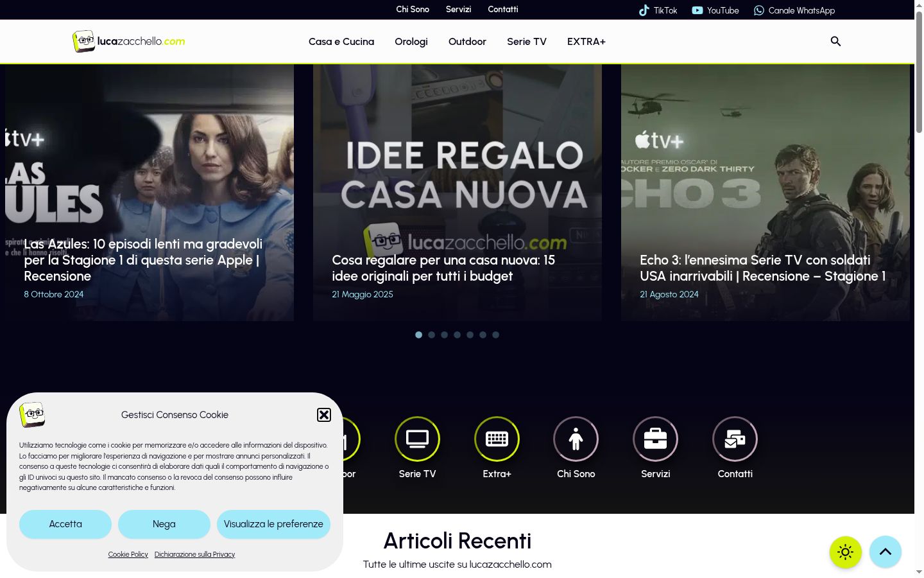This screenshot has width=924, height=578.
Task: Select the third carousel dot
Action: (445, 335)
